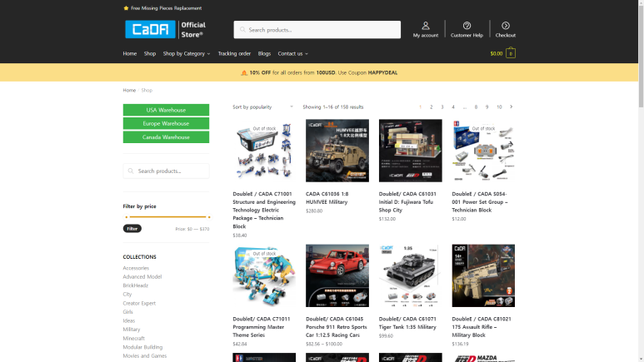Screen dimensions: 644x362
Task: Go to results page 3
Action: [442, 107]
